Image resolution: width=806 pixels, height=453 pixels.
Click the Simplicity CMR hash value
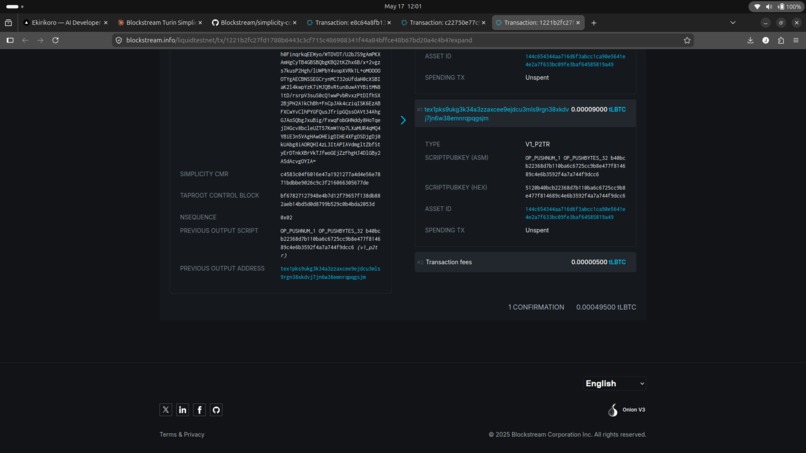[331, 178]
